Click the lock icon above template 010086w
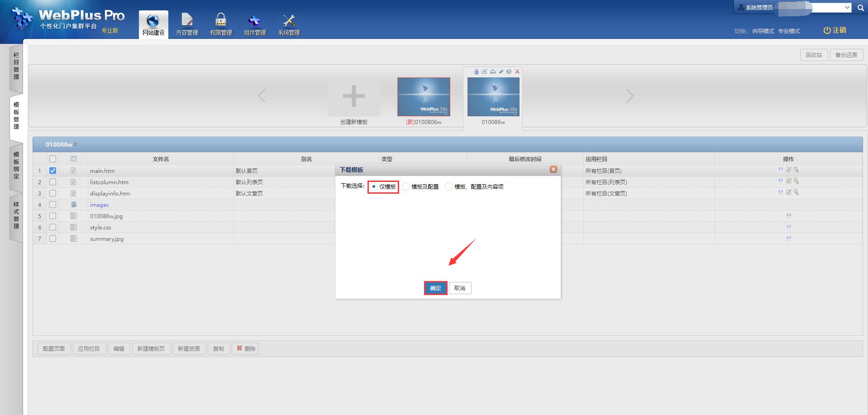868x415 pixels. (x=476, y=72)
